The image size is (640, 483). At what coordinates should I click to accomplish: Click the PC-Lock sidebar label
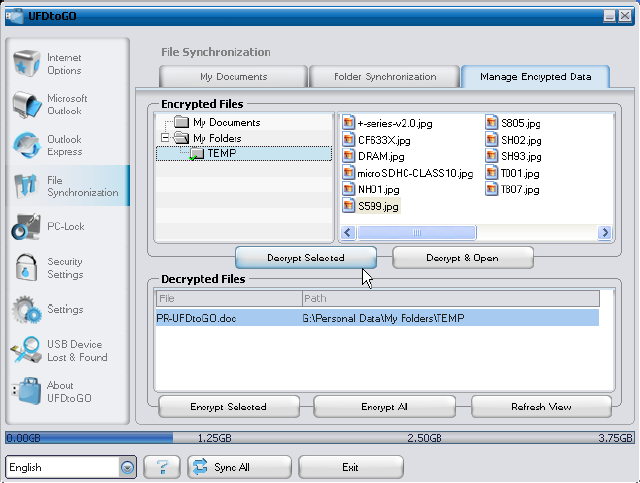(66, 226)
